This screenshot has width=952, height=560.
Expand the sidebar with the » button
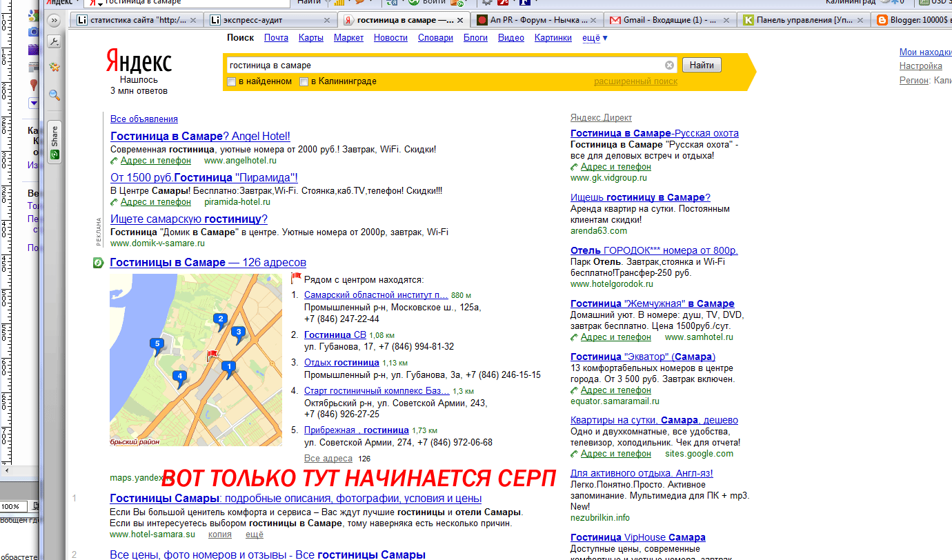(x=54, y=21)
